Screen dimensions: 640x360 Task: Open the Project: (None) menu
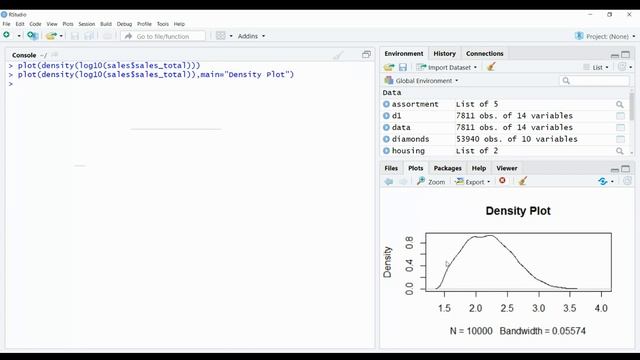[x=605, y=36]
